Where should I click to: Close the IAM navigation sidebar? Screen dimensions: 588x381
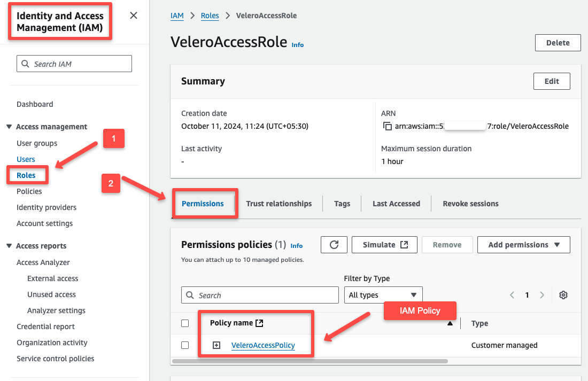[x=133, y=15]
